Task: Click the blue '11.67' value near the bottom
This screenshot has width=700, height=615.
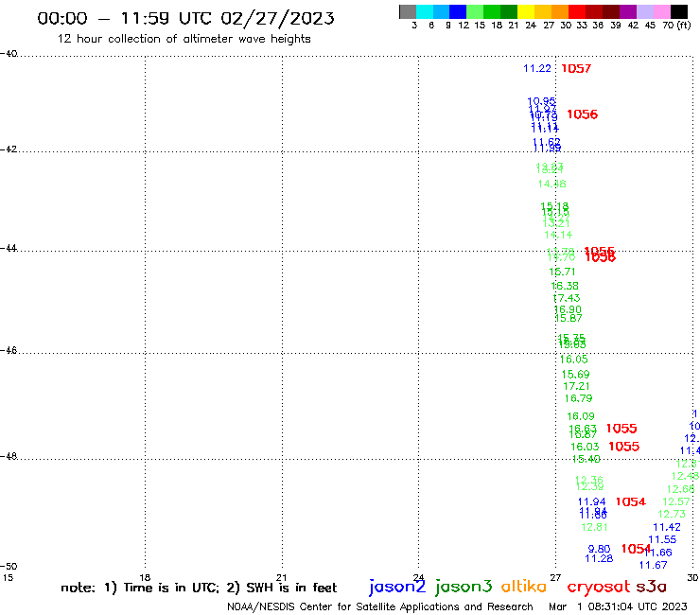Action: coord(653,565)
